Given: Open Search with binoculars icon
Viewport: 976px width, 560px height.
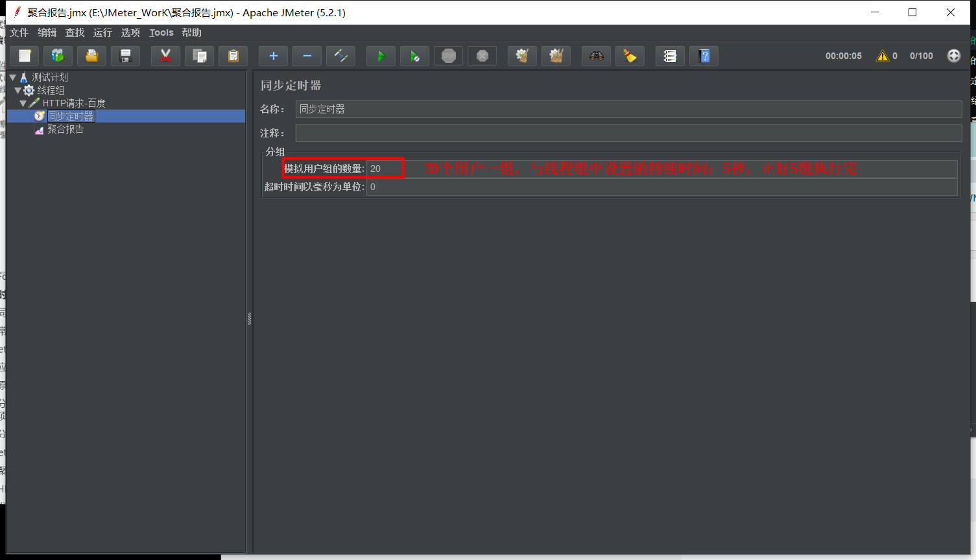Looking at the screenshot, I should point(596,56).
